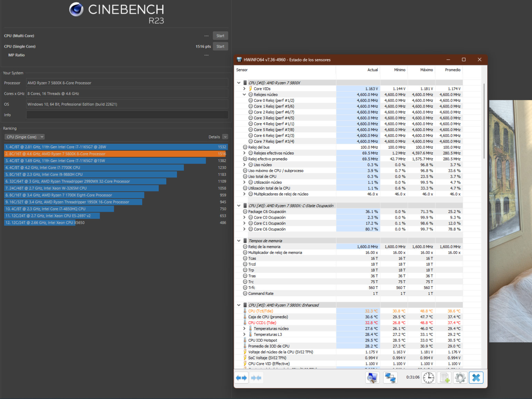The height and width of the screenshot is (399, 532).
Task: Maximize the HWiNFO64 window
Action: pos(464,60)
